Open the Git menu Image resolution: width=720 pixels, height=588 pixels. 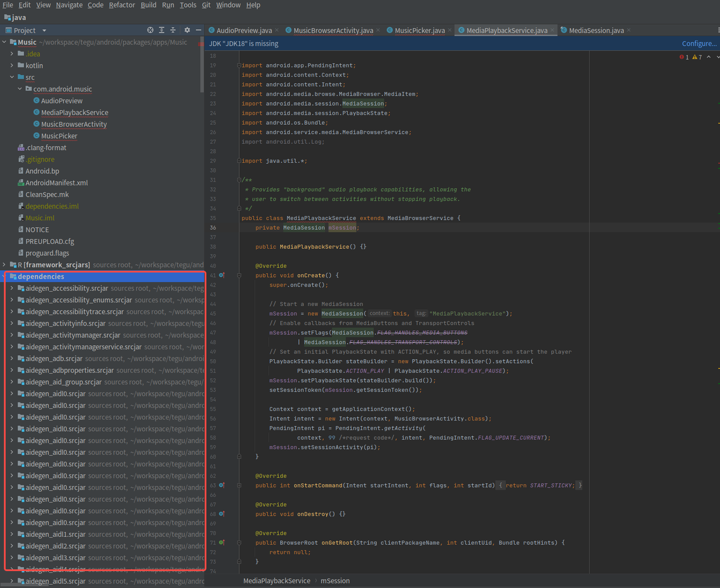206,5
